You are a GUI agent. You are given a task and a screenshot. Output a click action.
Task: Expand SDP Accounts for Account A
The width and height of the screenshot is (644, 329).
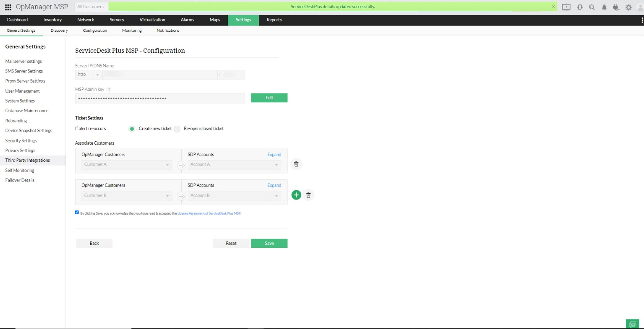click(274, 154)
